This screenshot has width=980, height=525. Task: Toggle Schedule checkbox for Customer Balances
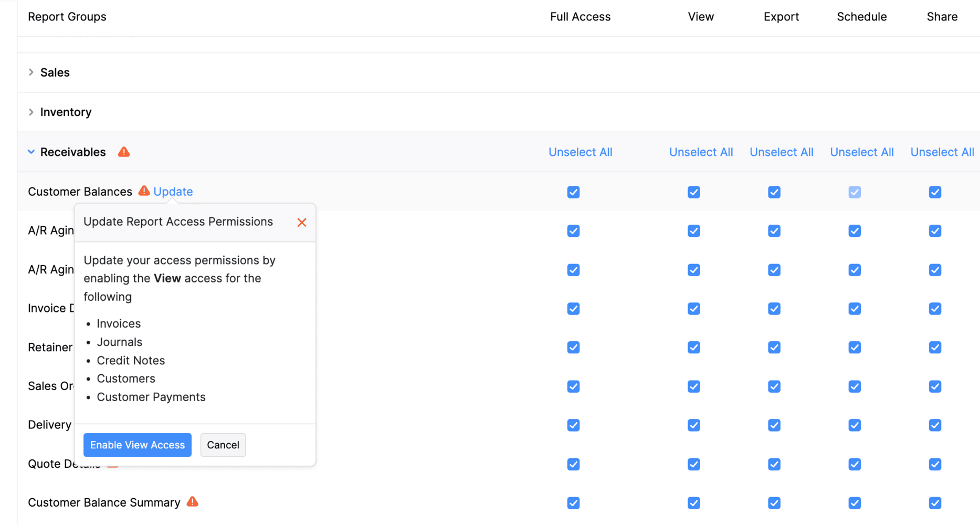855,192
